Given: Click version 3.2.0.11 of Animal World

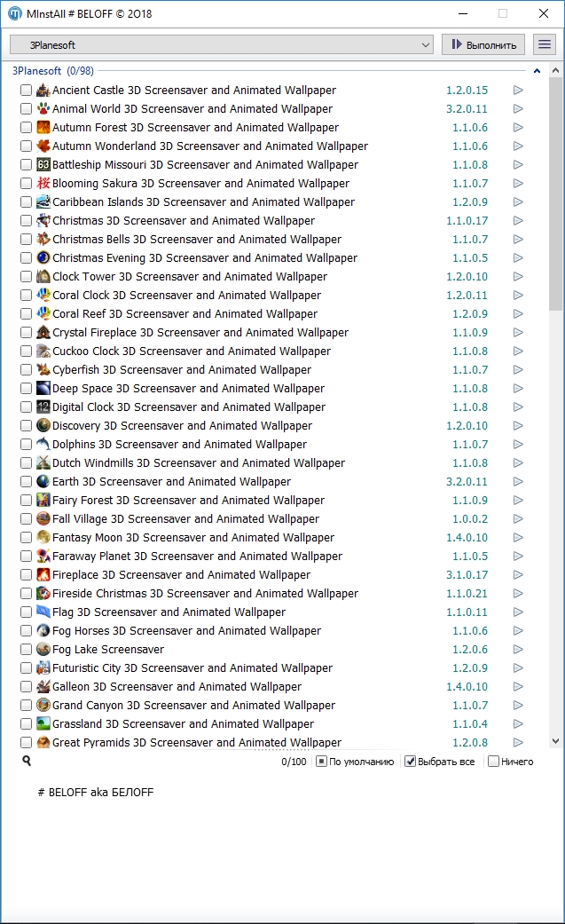Looking at the screenshot, I should tap(467, 108).
